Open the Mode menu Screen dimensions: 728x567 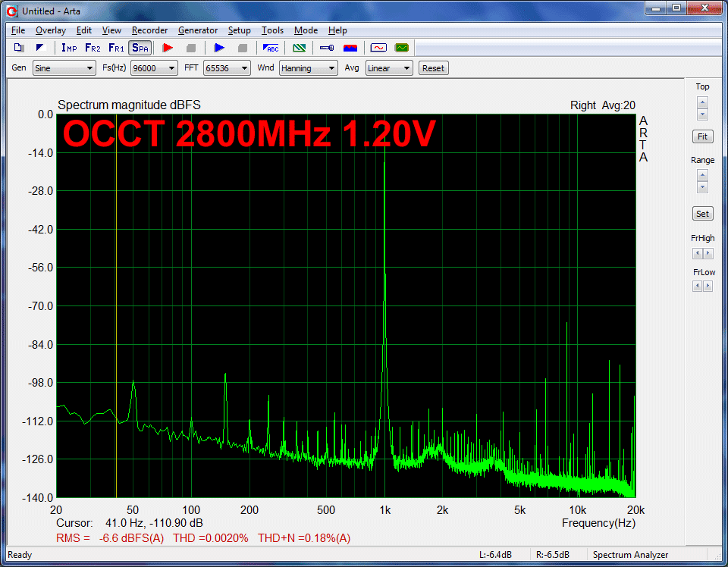(x=306, y=30)
